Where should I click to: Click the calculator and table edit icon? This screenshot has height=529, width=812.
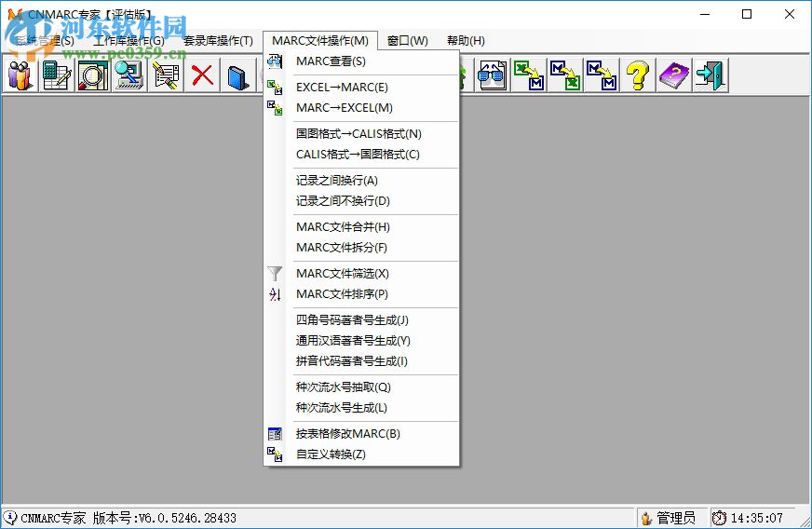pyautogui.click(x=57, y=75)
